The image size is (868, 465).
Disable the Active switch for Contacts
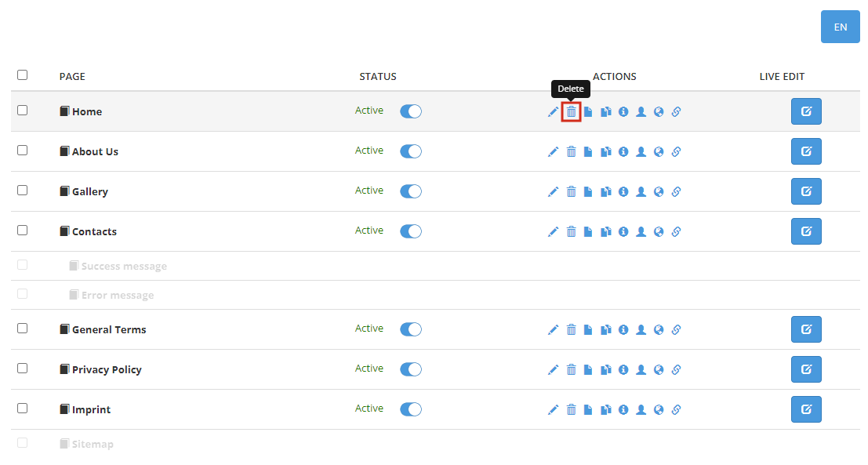tap(410, 231)
